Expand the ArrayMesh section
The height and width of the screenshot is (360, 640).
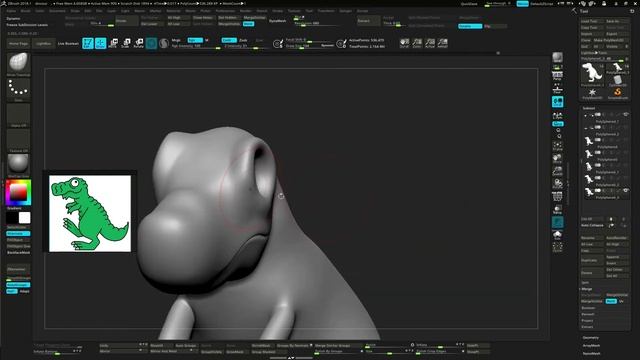pyautogui.click(x=591, y=345)
